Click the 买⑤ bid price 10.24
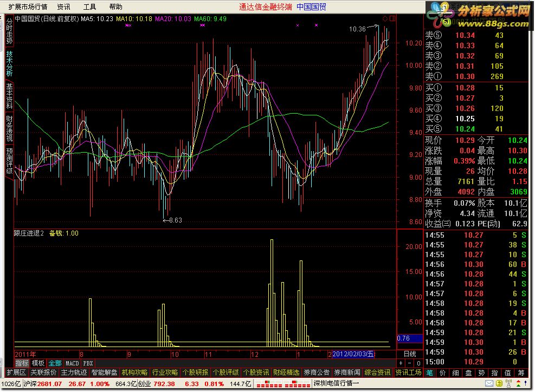 [x=465, y=129]
